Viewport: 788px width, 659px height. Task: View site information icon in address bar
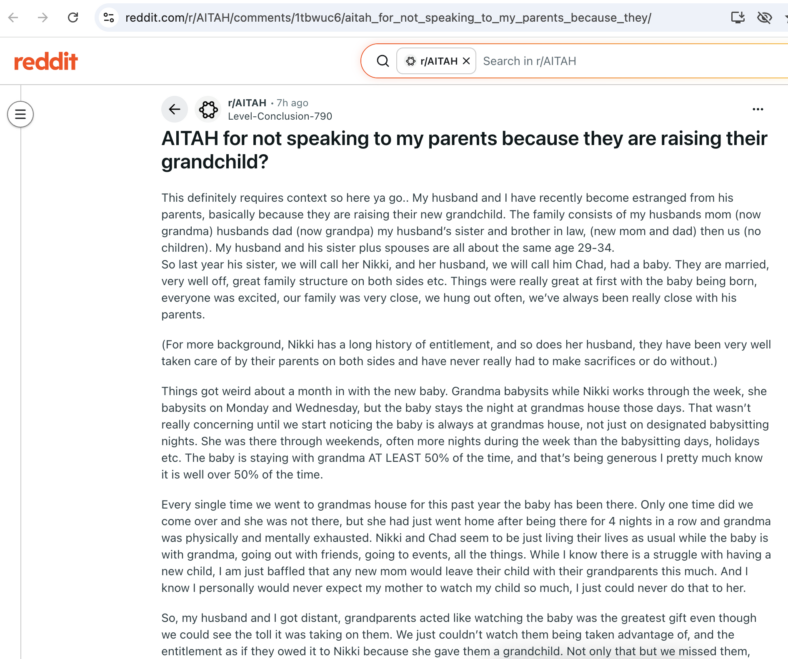click(109, 18)
